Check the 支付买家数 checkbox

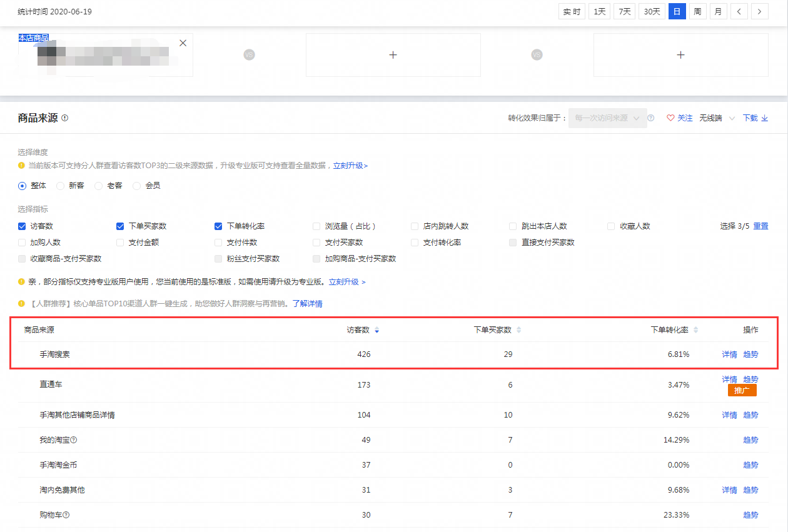tap(317, 243)
